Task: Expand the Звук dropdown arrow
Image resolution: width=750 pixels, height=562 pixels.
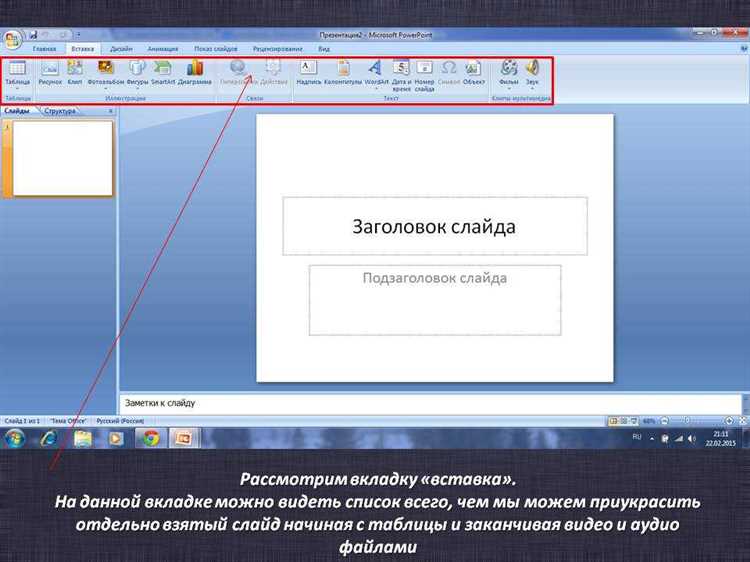Action: 532,89
